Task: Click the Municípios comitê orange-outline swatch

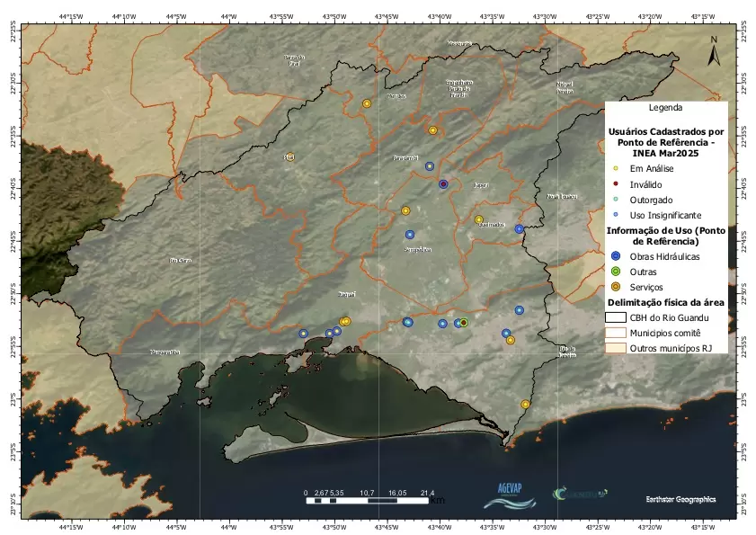Action: tap(615, 332)
